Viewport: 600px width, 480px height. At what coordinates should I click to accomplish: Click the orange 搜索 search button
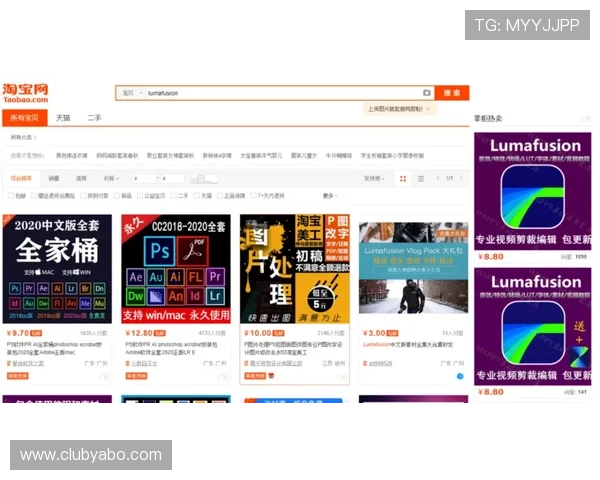coord(452,93)
